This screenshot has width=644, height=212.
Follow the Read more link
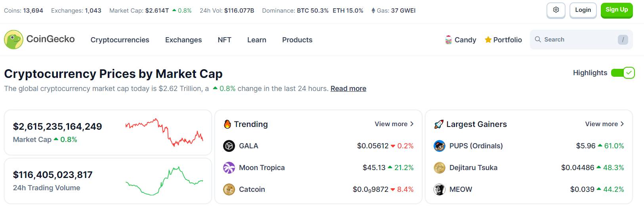348,89
